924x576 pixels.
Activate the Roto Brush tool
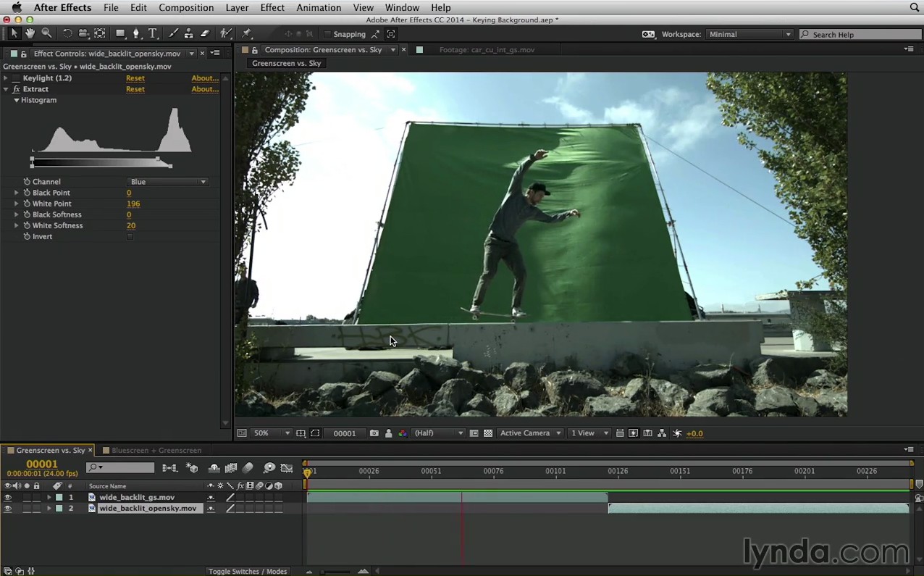point(226,33)
